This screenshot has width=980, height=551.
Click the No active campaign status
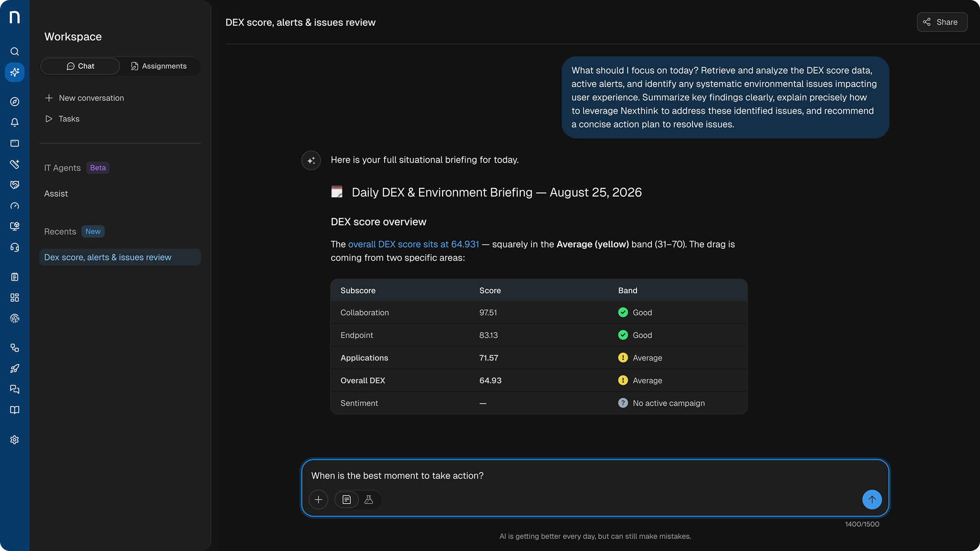point(661,403)
